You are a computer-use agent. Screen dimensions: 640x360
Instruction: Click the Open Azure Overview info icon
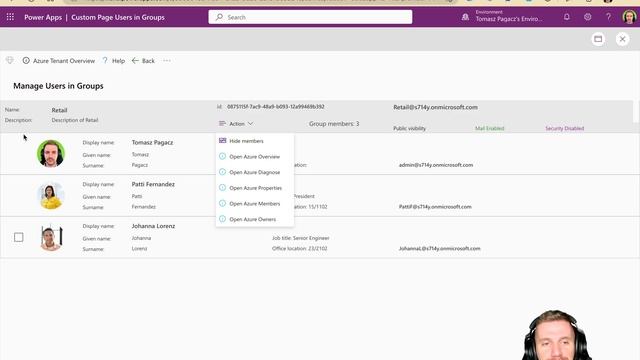[x=222, y=156]
